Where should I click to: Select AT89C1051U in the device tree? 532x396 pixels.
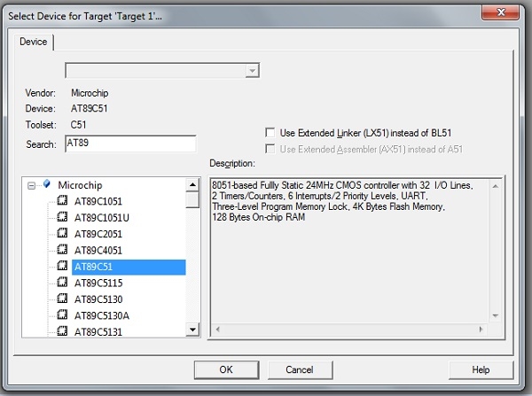coord(102,218)
